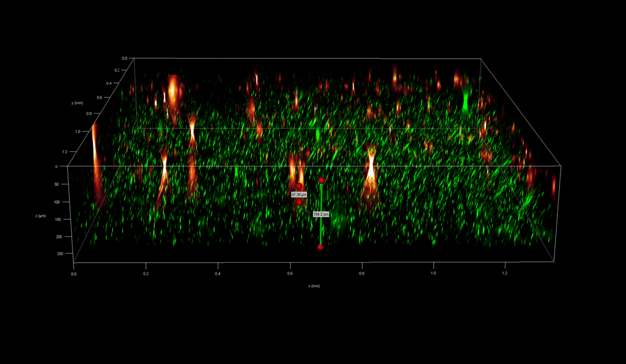Click the 1.2 tick label on x axis
This screenshot has width=626, height=364.
(x=504, y=273)
